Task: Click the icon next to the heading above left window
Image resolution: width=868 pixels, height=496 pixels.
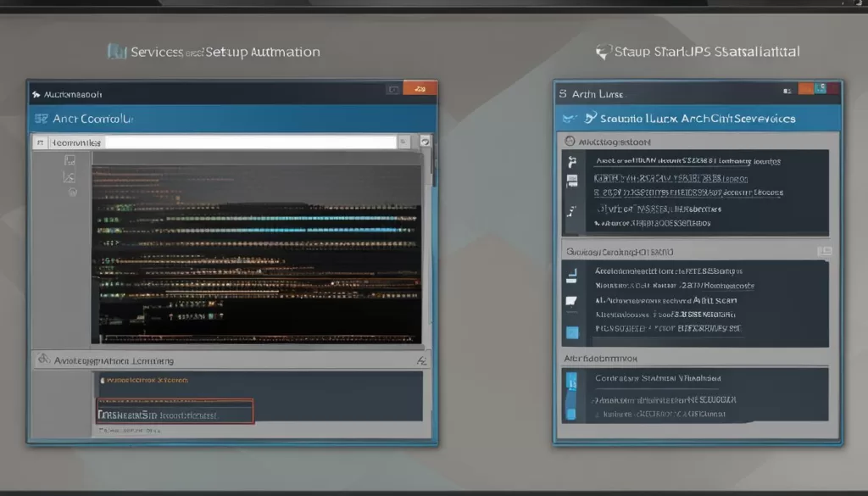Action: pos(116,52)
